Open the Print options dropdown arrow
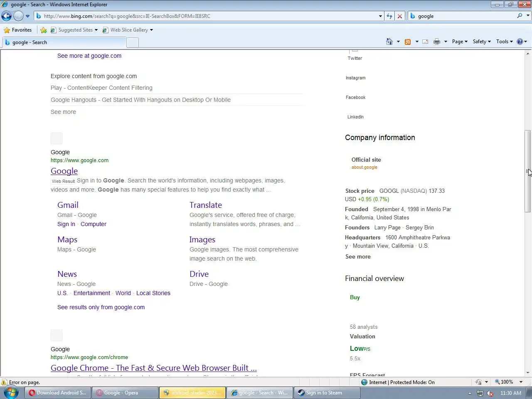The height and width of the screenshot is (399, 532). point(446,42)
